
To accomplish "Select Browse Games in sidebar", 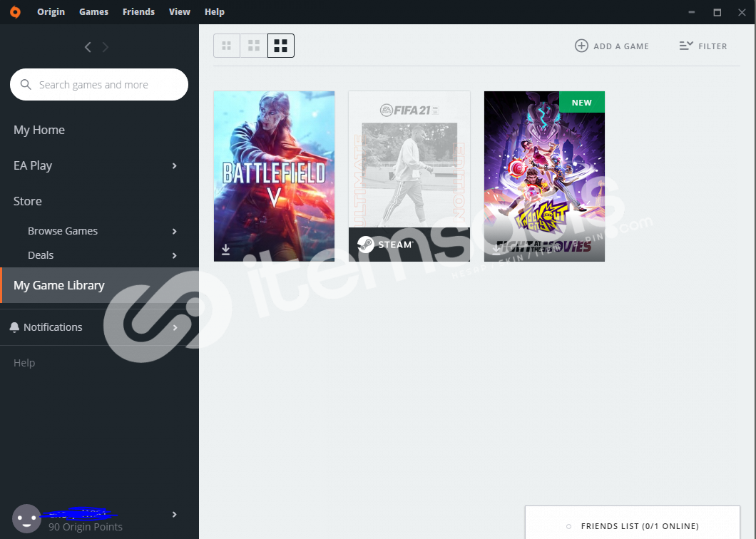I will tap(63, 231).
